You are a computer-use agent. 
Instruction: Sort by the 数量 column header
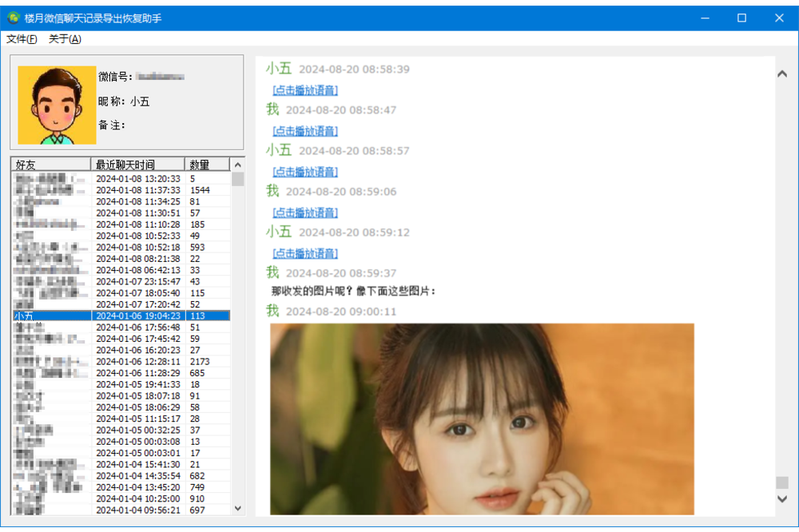(x=206, y=165)
